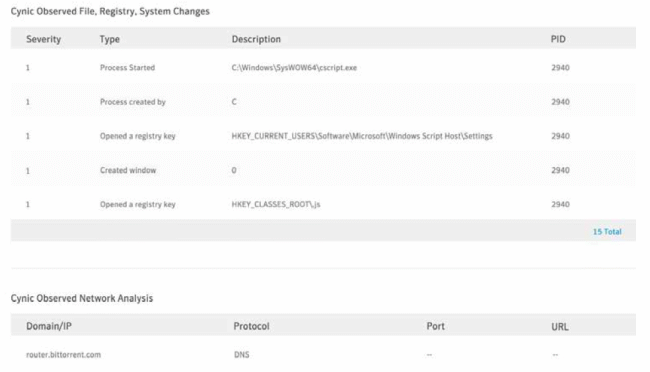The image size is (650, 372).
Task: Click the cscript.exe path description
Action: [294, 68]
